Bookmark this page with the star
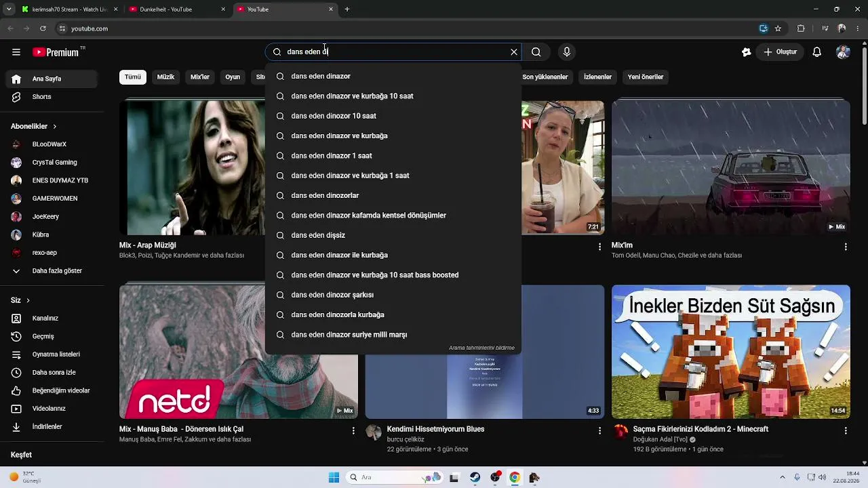Viewport: 868px width, 488px height. coord(778,28)
